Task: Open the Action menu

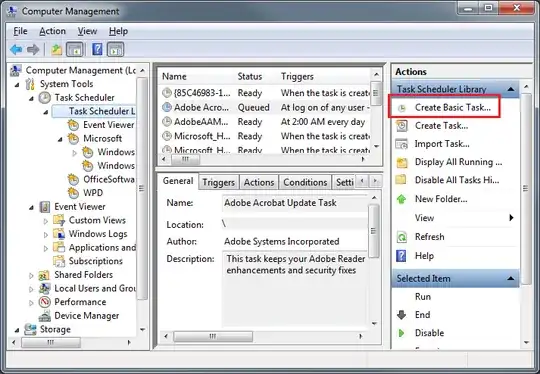Action: pyautogui.click(x=52, y=31)
